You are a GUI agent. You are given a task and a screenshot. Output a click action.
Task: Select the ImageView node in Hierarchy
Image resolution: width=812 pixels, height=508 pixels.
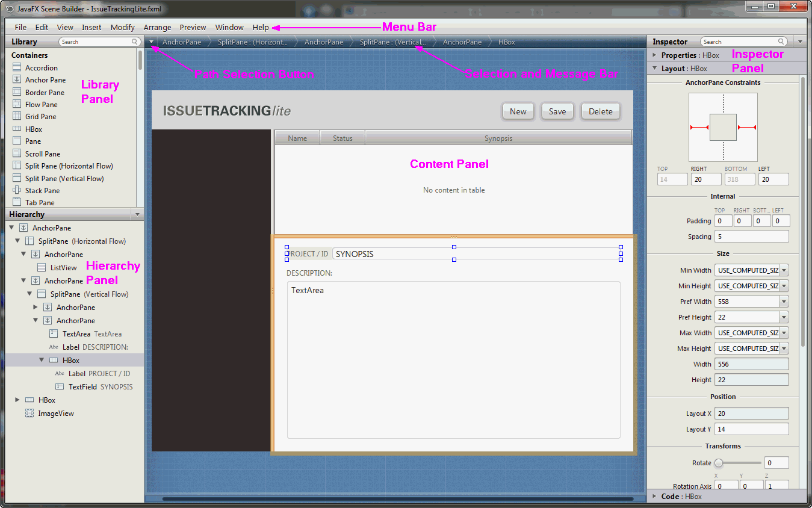point(57,413)
